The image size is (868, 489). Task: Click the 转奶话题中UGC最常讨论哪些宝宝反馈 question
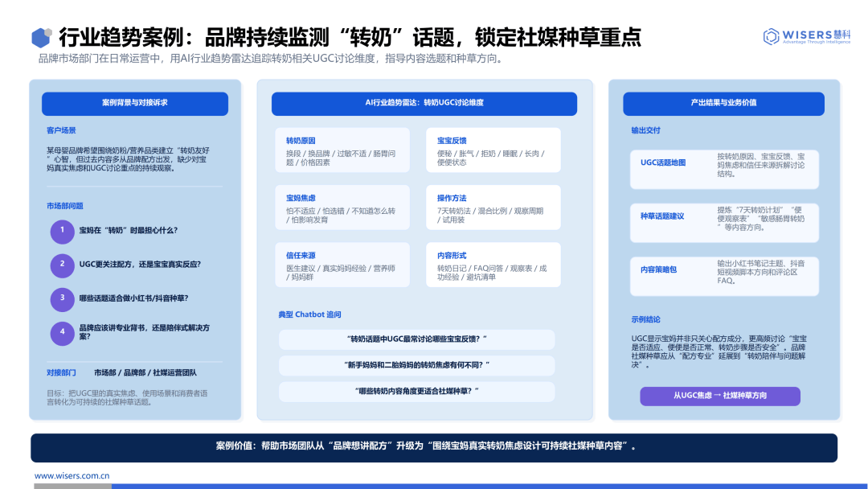tap(416, 339)
